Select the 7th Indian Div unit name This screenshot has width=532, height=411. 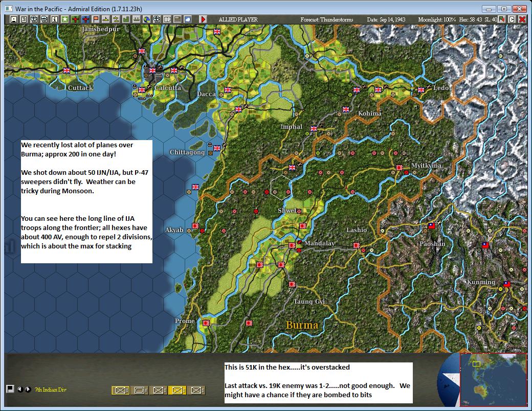[51, 390]
